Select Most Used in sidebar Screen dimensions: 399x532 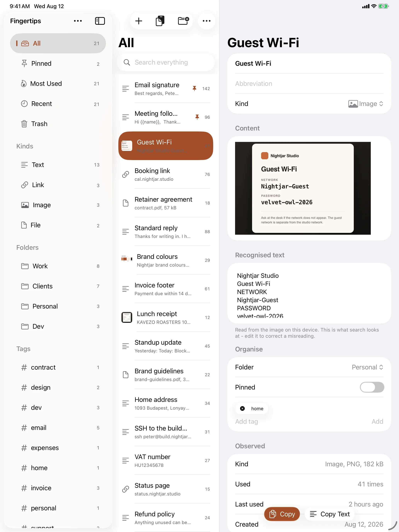[x=58, y=84]
